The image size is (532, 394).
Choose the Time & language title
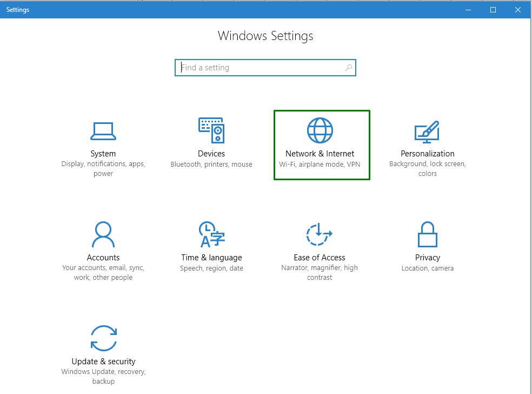[211, 258]
